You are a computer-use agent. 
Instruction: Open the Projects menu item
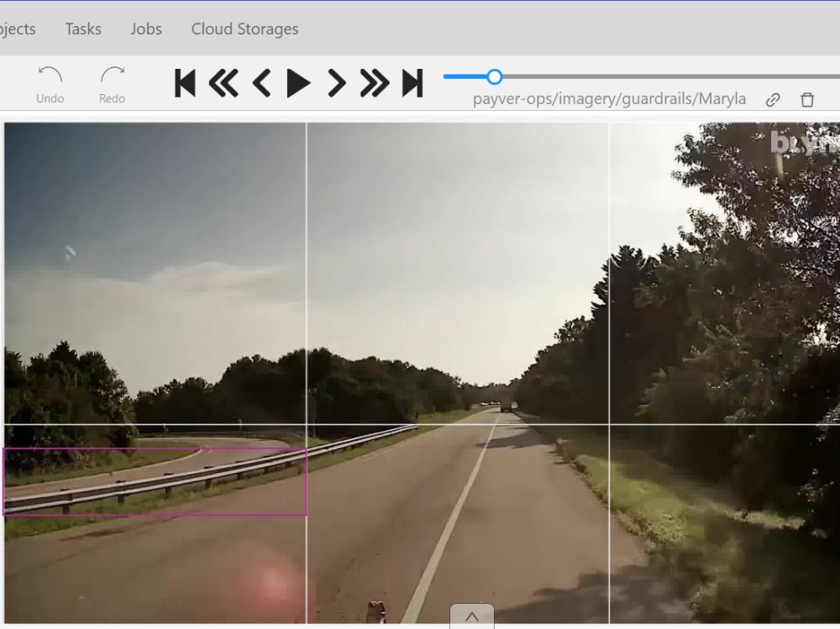click(17, 29)
